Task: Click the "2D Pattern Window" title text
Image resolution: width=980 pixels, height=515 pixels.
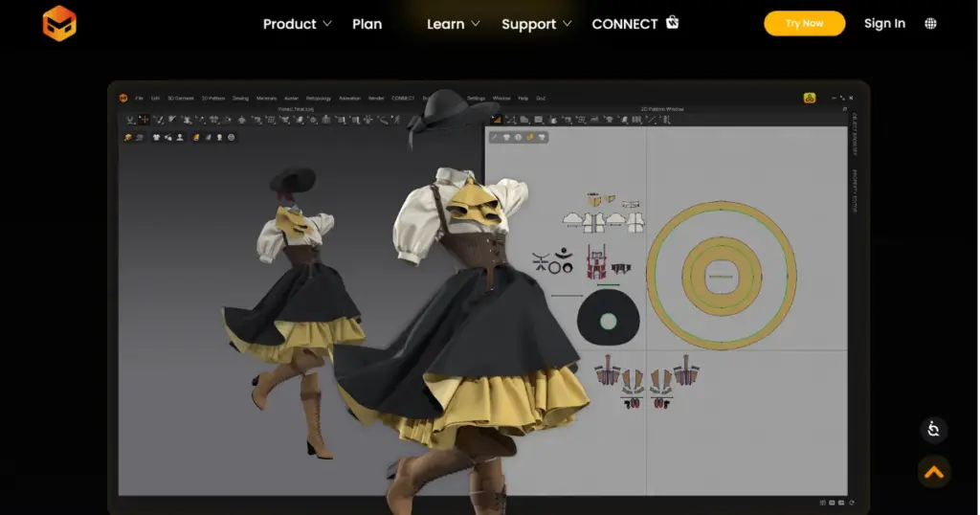Action: 662,109
